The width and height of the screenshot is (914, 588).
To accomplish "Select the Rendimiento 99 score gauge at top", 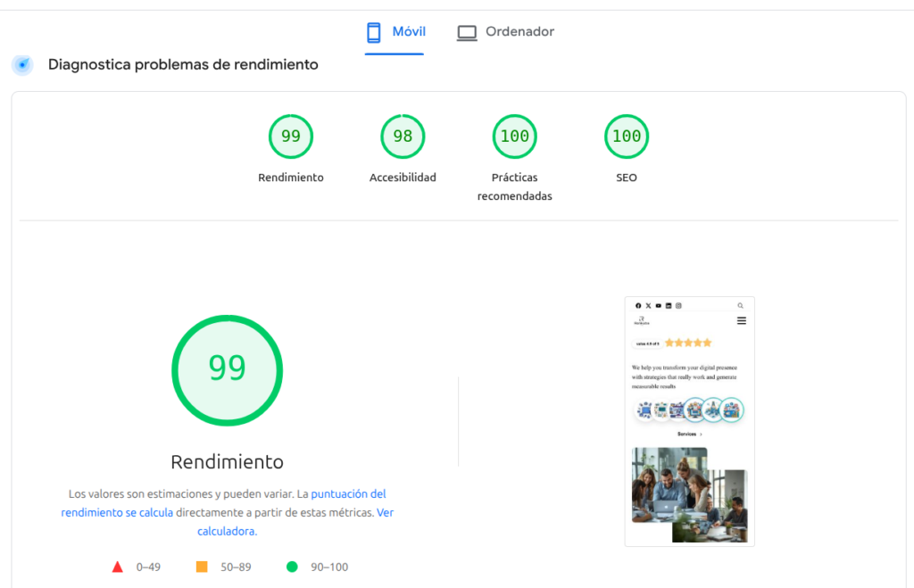I will [x=291, y=137].
